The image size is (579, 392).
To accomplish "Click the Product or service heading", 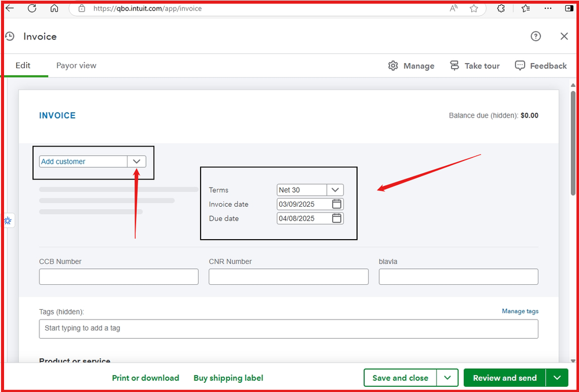I will [75, 361].
